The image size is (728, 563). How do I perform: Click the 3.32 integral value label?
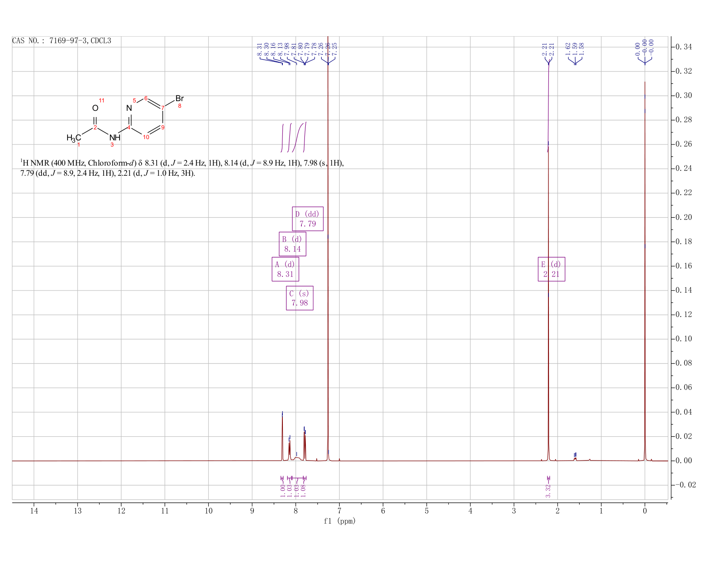click(x=548, y=490)
